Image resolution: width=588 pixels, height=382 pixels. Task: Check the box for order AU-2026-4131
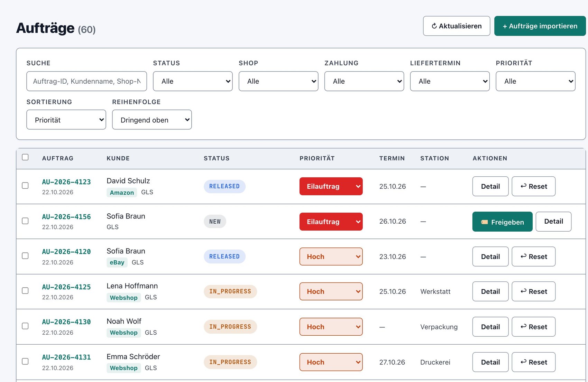pyautogui.click(x=25, y=361)
